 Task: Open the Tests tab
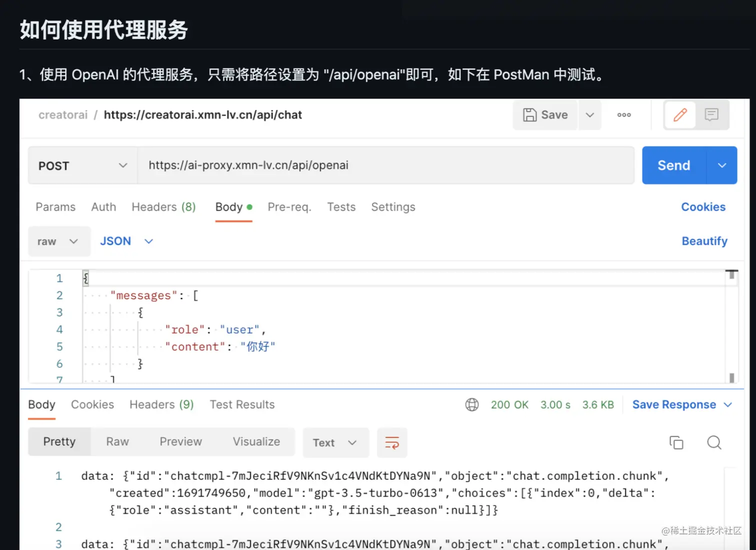tap(341, 207)
